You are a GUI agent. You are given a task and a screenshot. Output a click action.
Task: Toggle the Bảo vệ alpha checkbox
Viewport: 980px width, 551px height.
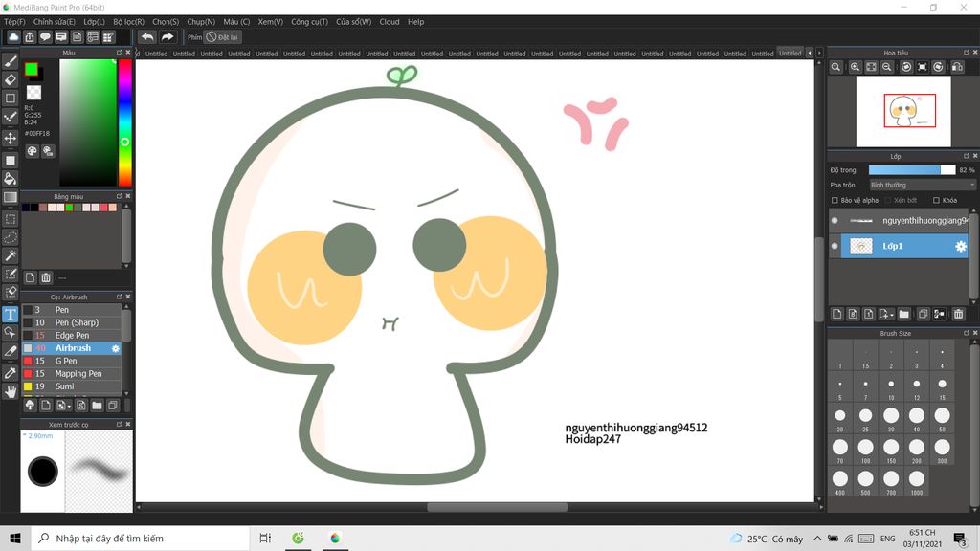(835, 201)
